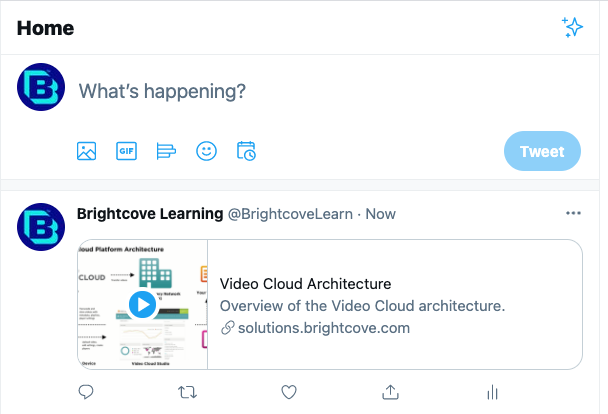Reply to the Brightcove Learning tweet

86,392
